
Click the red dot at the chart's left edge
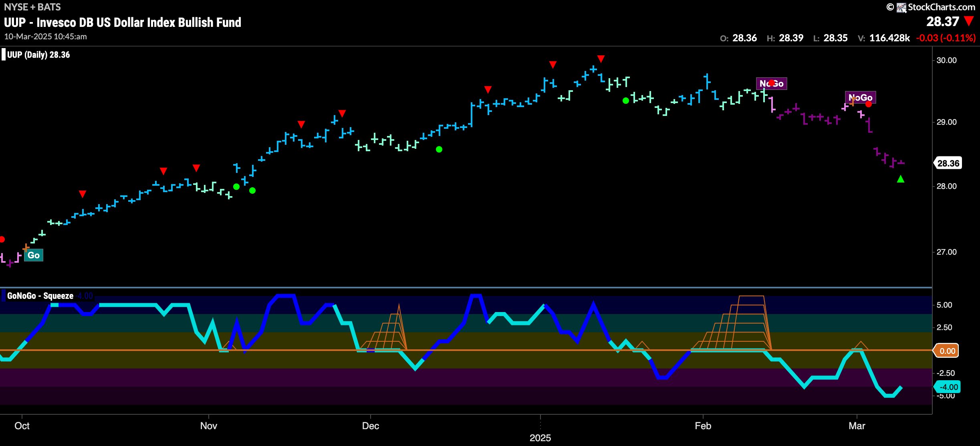2,239
